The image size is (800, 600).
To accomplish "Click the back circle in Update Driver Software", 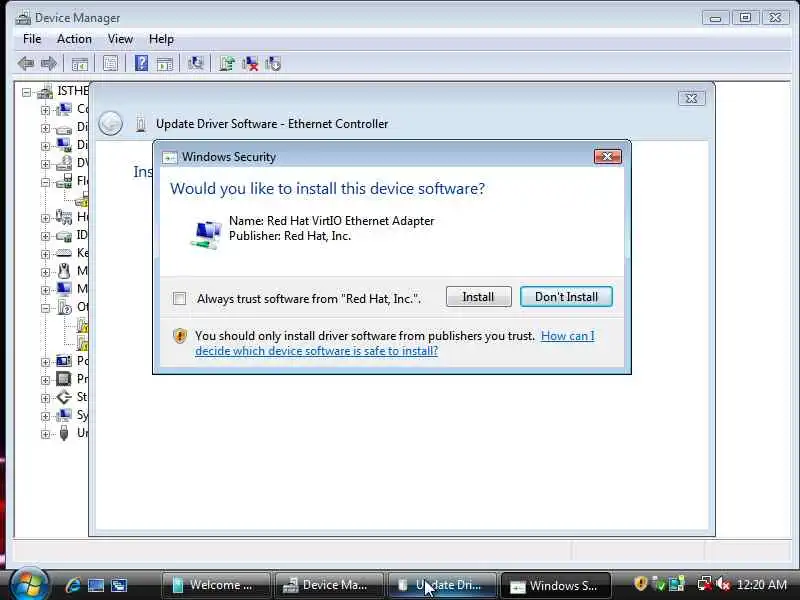I will 110,123.
